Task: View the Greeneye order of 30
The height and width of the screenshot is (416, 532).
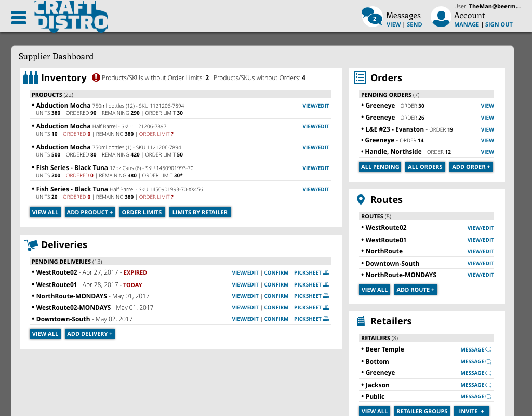Action: [x=487, y=106]
